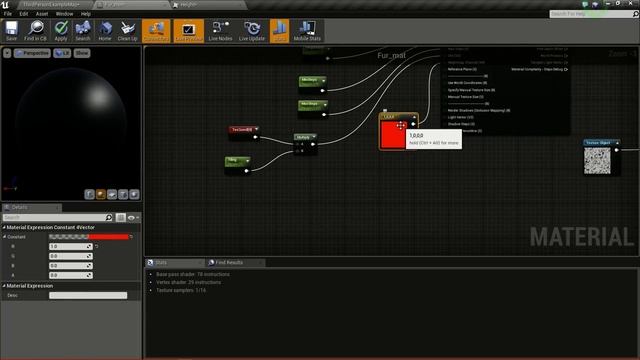
Task: Run Clean Up on the graph
Action: [x=127, y=31]
